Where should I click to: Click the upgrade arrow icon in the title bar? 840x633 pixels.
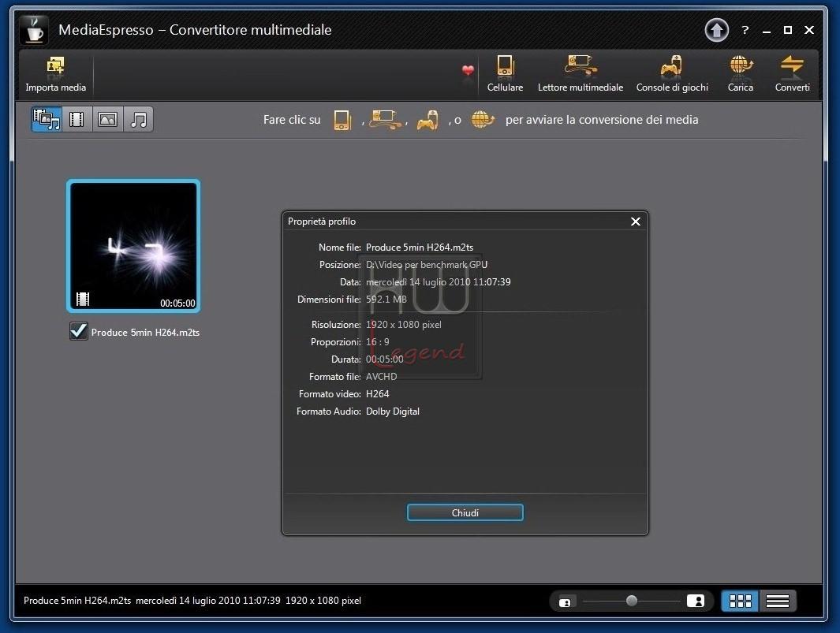[716, 30]
